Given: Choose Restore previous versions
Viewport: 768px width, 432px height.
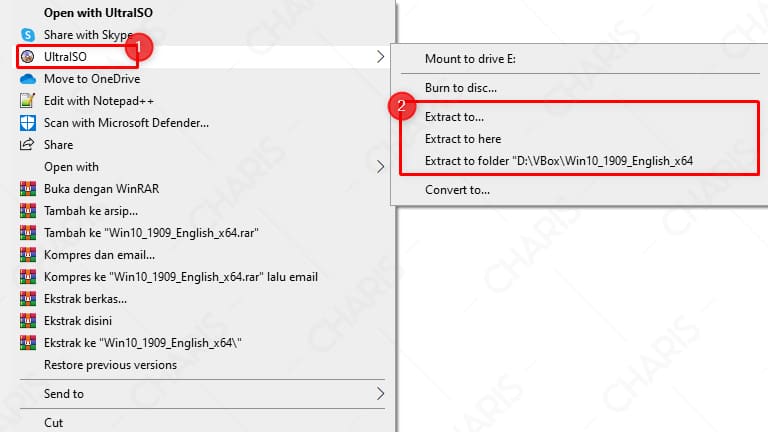Looking at the screenshot, I should pyautogui.click(x=110, y=365).
